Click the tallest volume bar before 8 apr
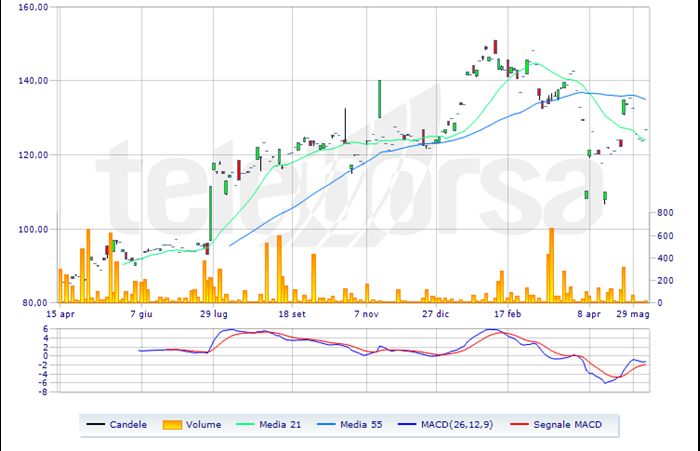Image resolution: width=700 pixels, height=451 pixels. coord(551,265)
